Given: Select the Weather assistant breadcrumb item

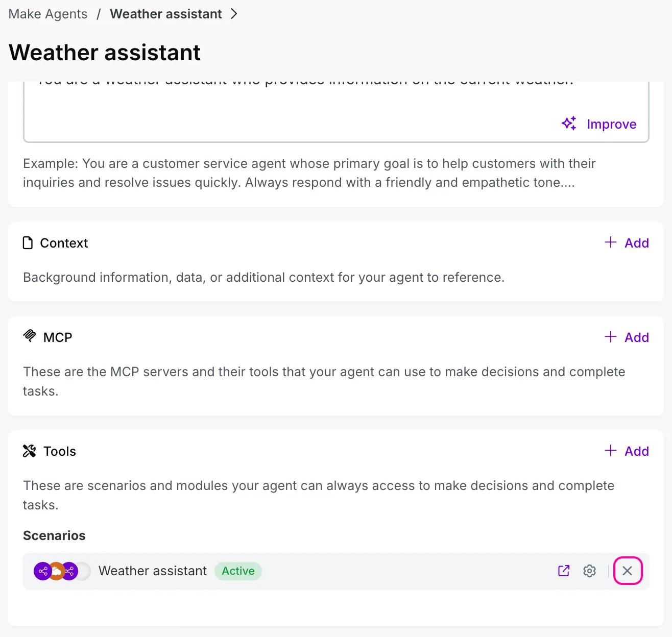Looking at the screenshot, I should coord(166,14).
